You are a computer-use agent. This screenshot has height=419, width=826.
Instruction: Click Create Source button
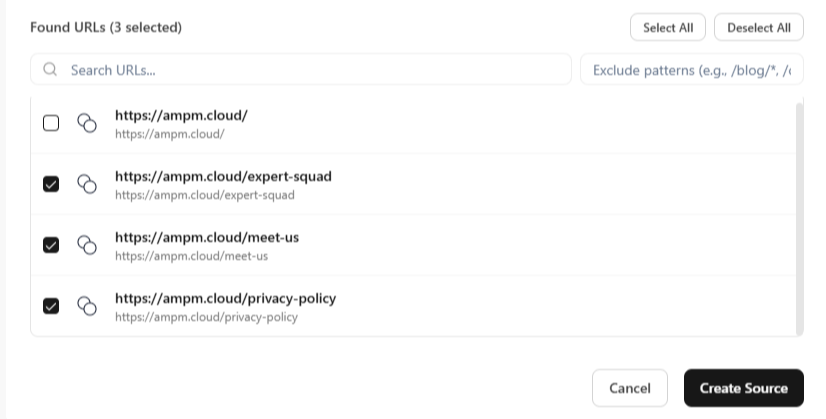tap(743, 388)
